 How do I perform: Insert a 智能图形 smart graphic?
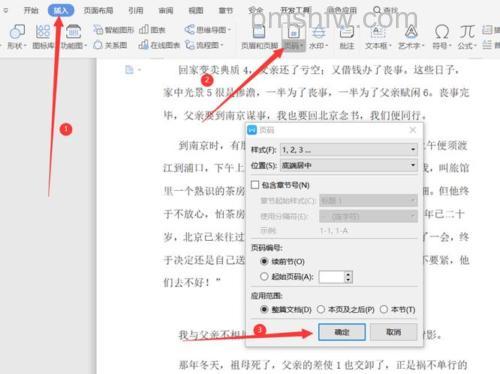tap(114, 30)
